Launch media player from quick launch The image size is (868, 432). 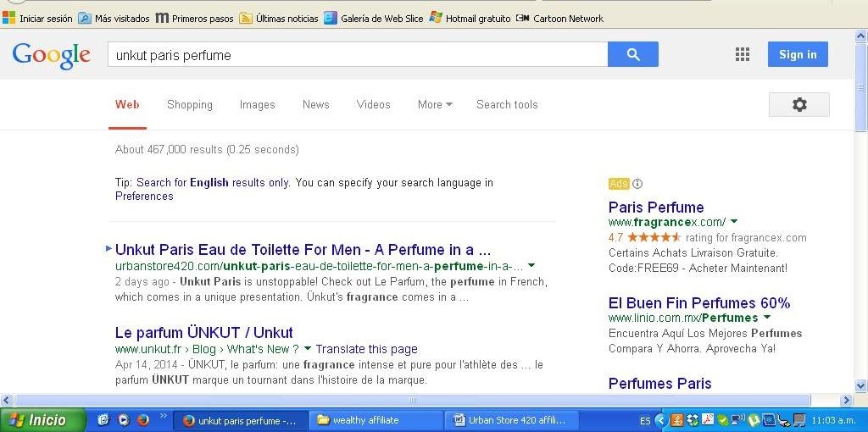(124, 420)
